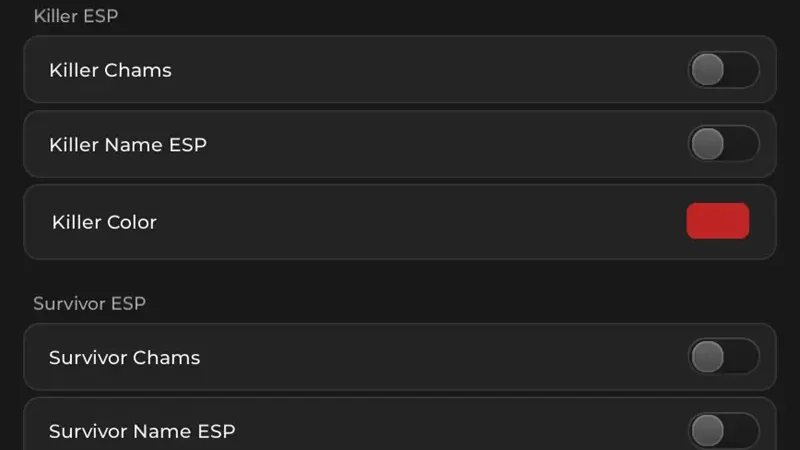Turn on the Killer Name ESP switch
800x450 pixels.
point(723,144)
